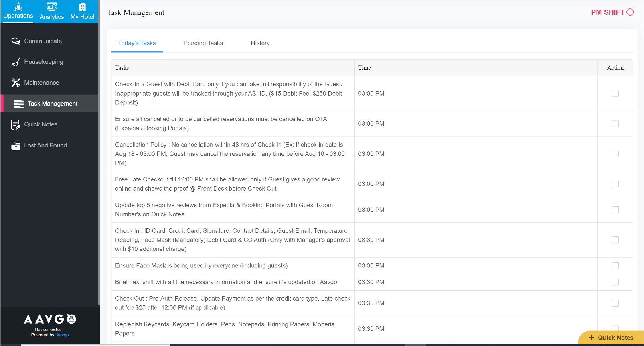Click the PM SHIFT alert icon
644x346 pixels.
pos(630,12)
